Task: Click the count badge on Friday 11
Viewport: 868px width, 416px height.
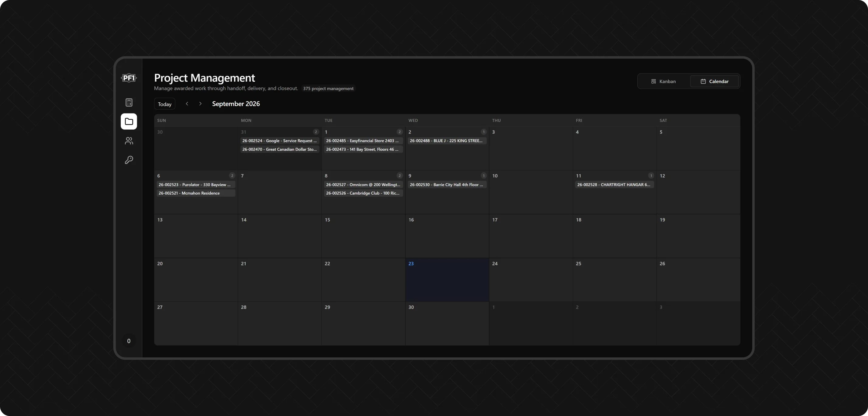Action: [x=651, y=176]
